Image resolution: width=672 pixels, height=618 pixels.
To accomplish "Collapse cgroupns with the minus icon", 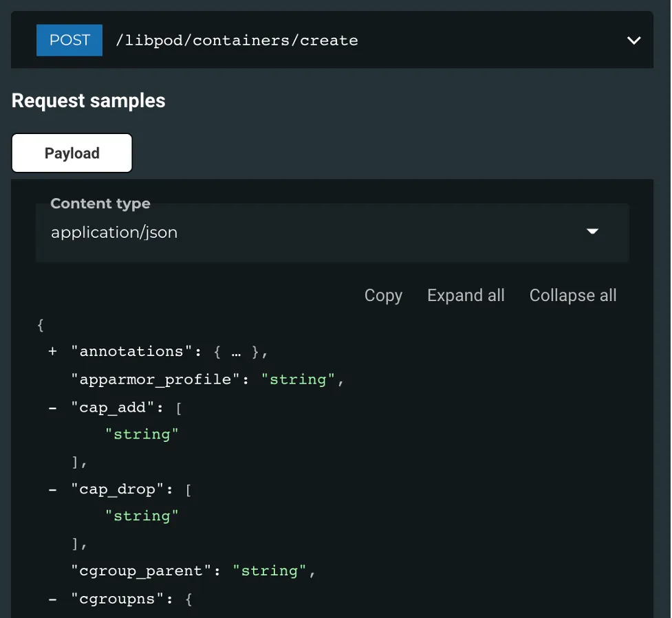I will coord(52,599).
